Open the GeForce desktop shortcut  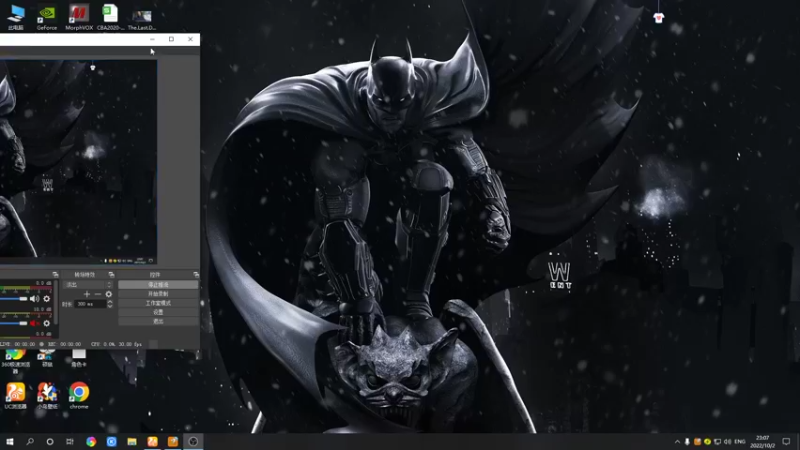[47, 17]
